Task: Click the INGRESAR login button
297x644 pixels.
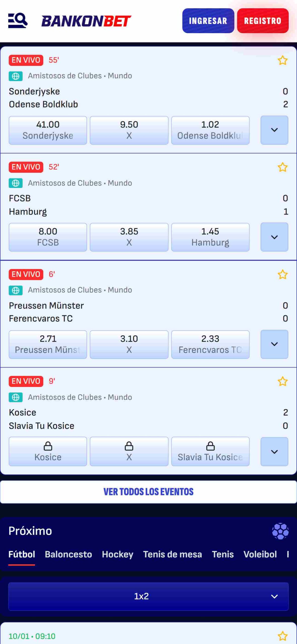Action: click(208, 21)
